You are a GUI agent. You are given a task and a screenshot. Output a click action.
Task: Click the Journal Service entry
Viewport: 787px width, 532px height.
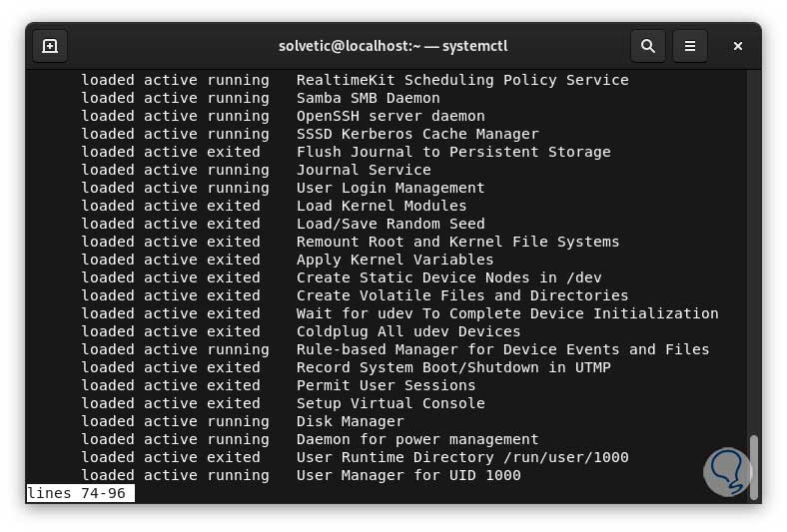pyautogui.click(x=364, y=170)
